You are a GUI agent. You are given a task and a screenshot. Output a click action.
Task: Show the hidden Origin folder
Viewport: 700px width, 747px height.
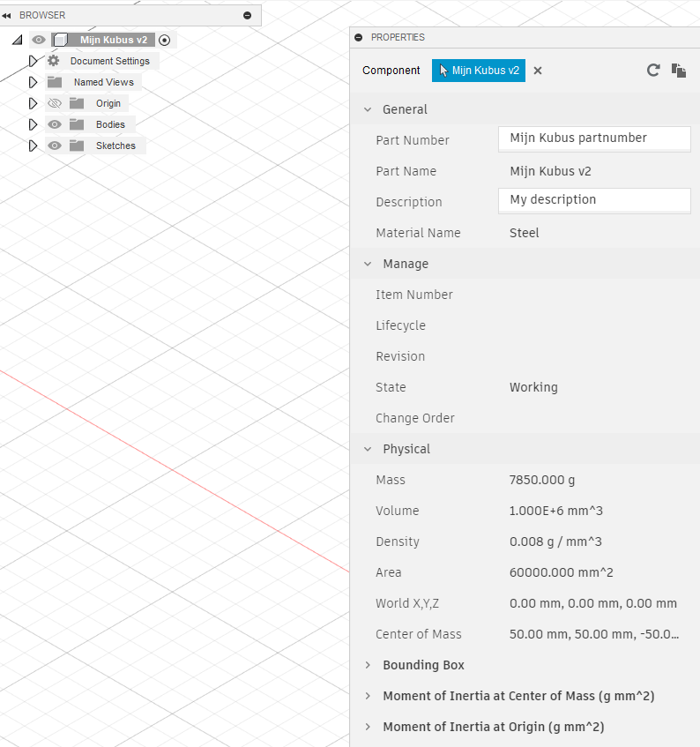click(x=55, y=103)
